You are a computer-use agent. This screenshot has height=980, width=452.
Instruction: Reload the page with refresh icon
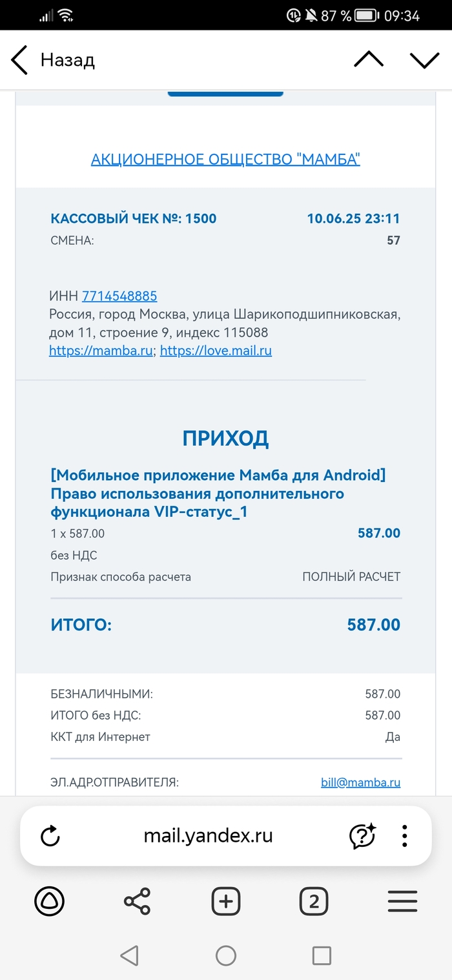coord(50,836)
